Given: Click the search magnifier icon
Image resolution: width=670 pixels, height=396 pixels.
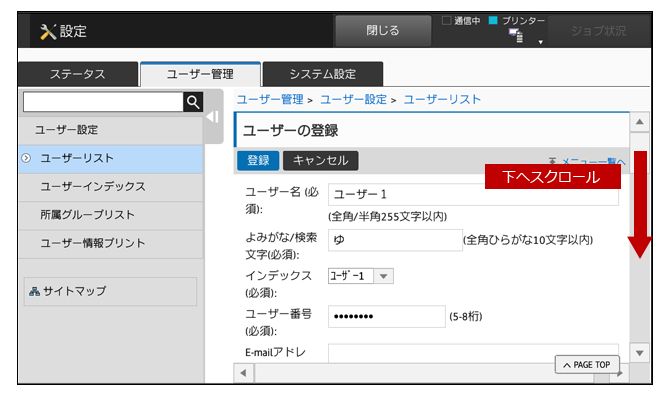Looking at the screenshot, I should (193, 102).
